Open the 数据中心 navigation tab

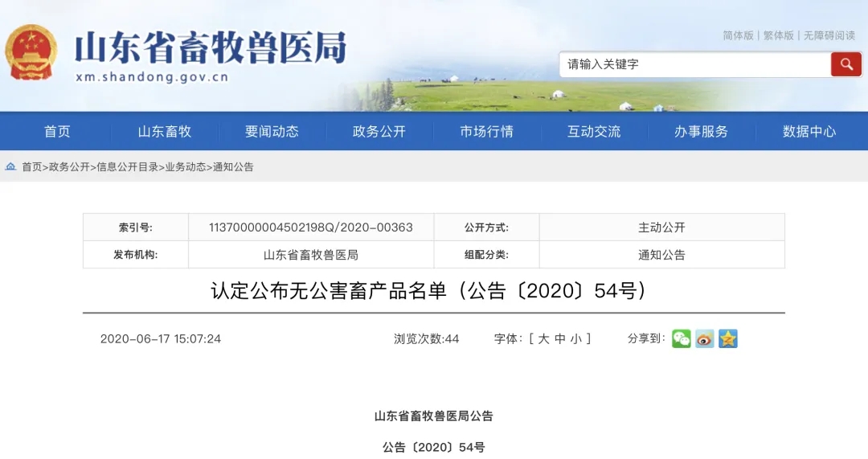[x=809, y=131]
